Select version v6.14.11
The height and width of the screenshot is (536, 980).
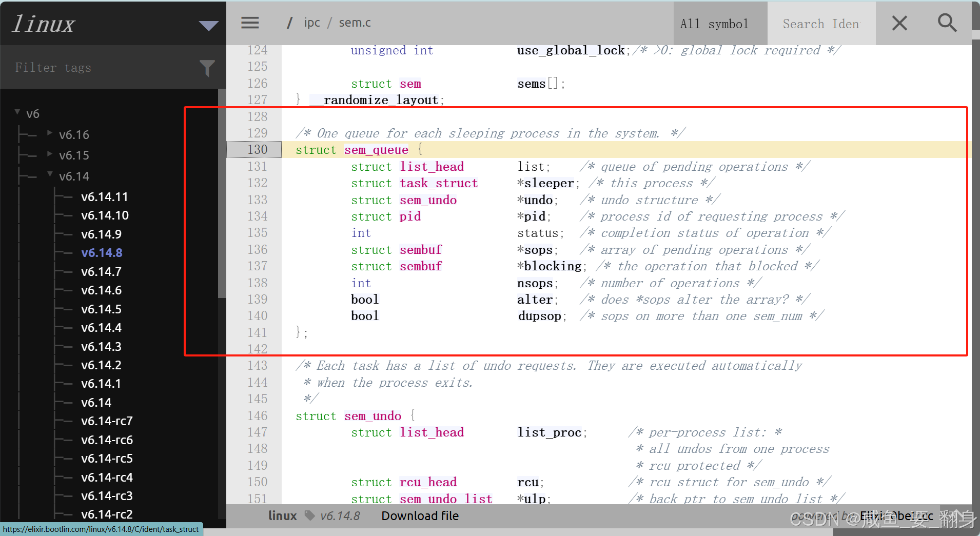pyautogui.click(x=105, y=197)
